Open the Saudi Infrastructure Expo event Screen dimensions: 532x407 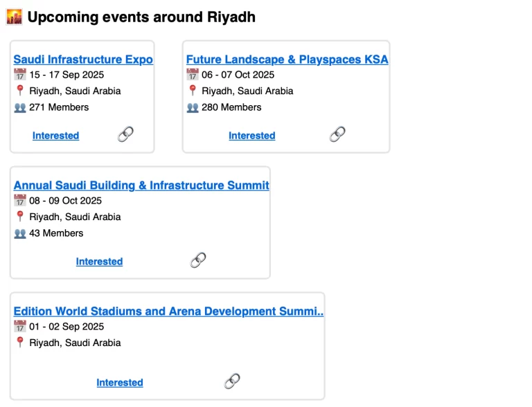pyautogui.click(x=83, y=60)
